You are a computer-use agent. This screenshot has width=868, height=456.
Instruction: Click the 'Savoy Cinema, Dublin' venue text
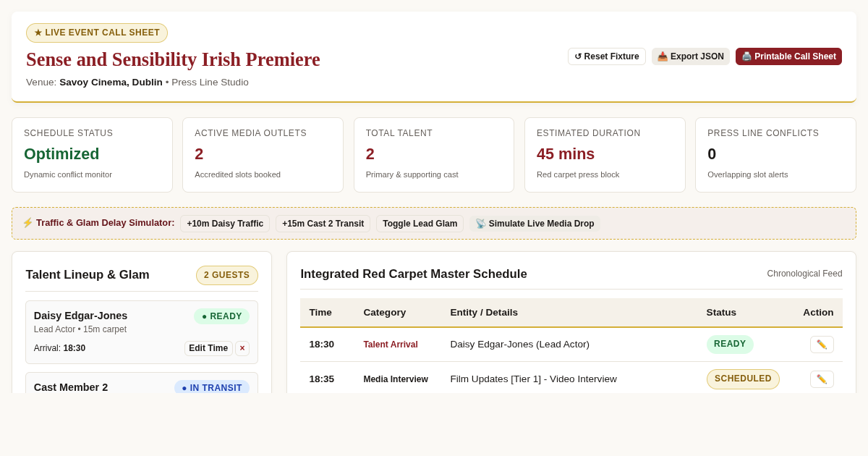(x=111, y=83)
